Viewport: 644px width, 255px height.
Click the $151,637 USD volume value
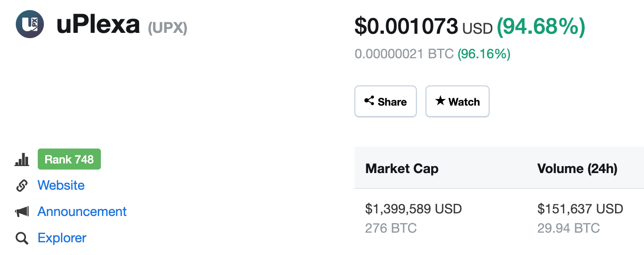point(580,209)
